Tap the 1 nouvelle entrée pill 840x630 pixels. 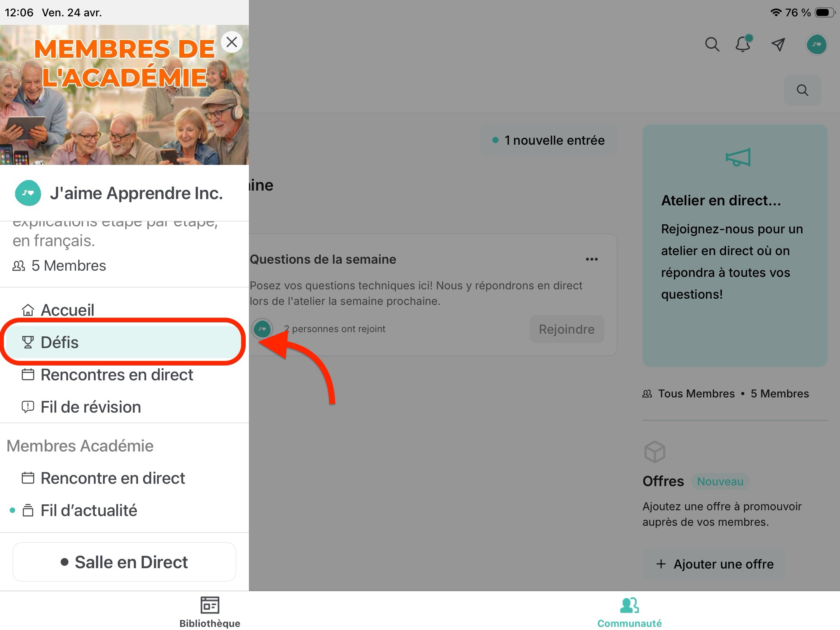[549, 140]
